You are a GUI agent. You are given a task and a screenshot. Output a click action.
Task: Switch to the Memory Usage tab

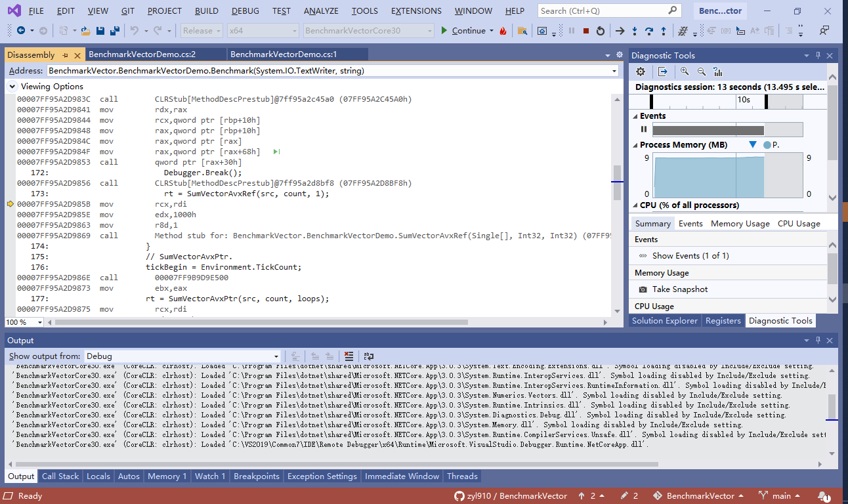(x=740, y=223)
